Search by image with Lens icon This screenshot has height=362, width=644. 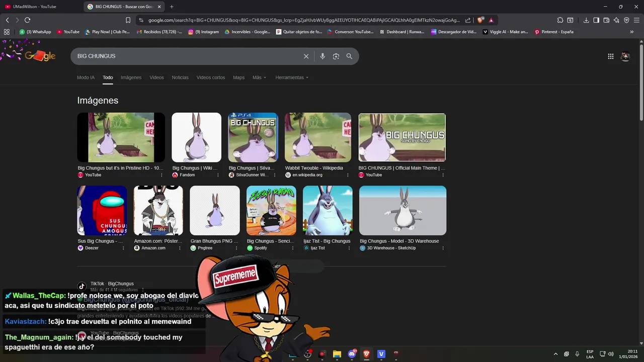click(x=336, y=56)
